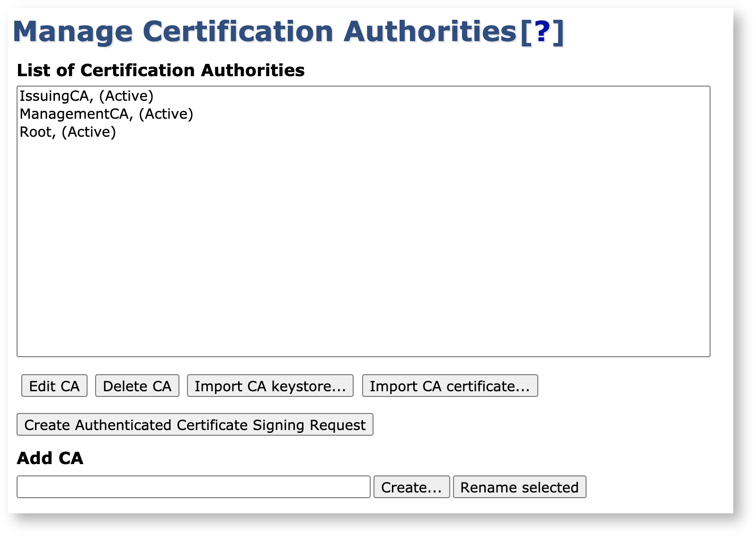Select ManagementCA in the authorities list
The width and height of the screenshot is (756, 536).
(74, 114)
